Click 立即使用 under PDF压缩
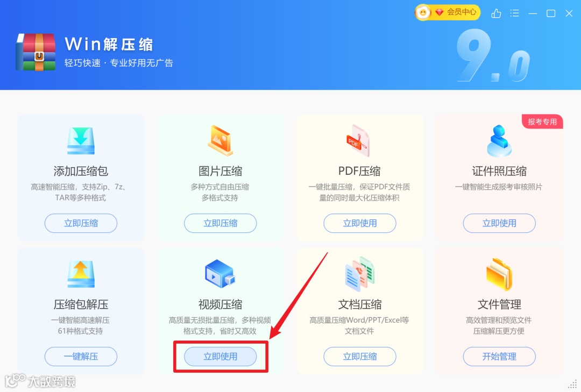Screen dimensions: 581x392 point(360,223)
